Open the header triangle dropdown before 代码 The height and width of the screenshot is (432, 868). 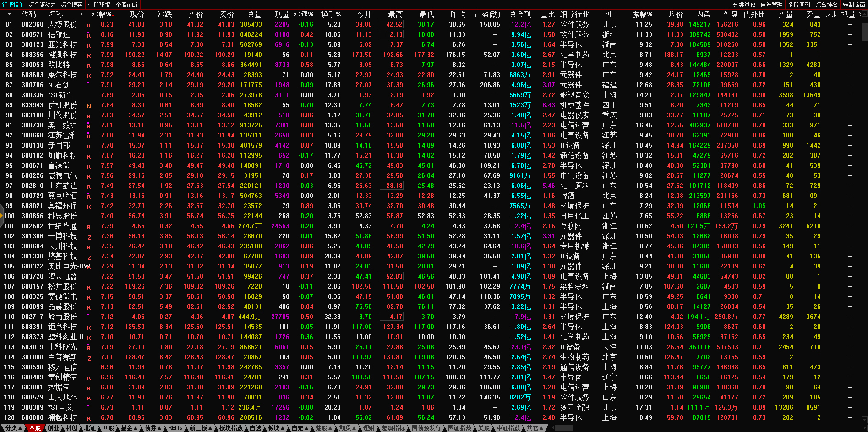[x=9, y=14]
